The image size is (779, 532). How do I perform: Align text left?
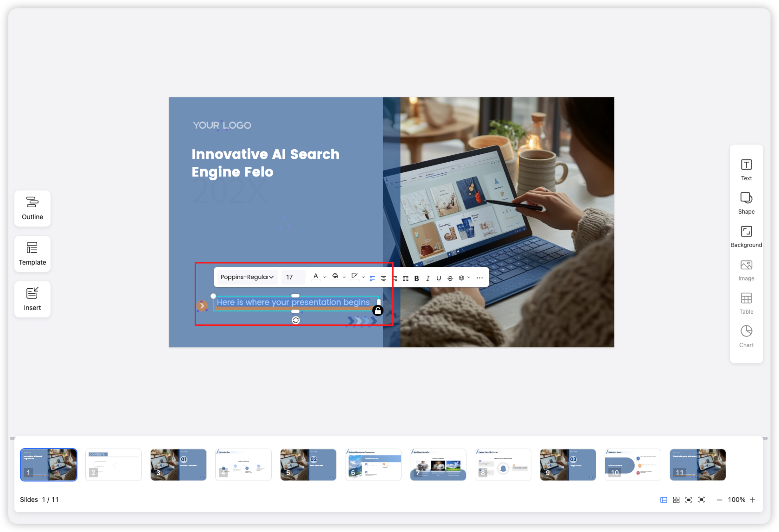[372, 278]
